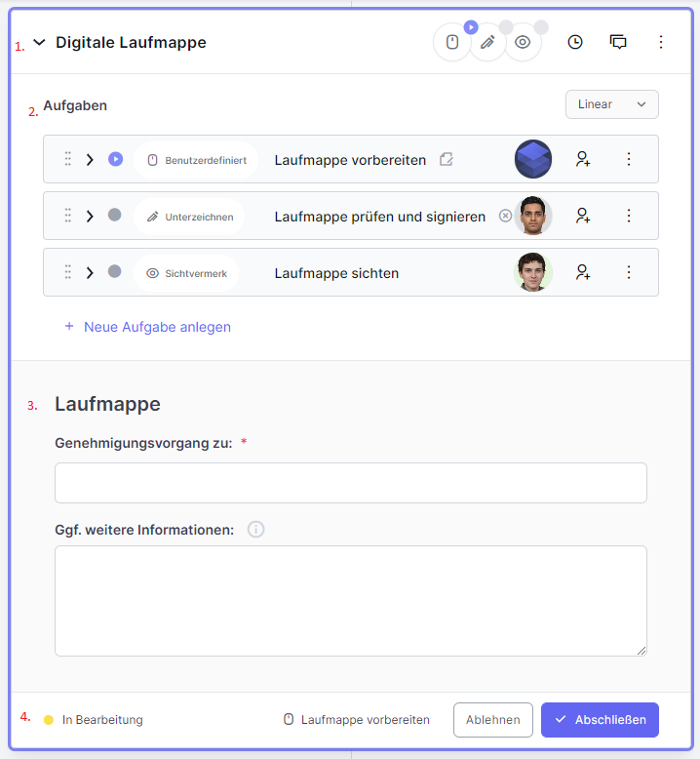Add assignee to Laufmappe vorbereiten
The height and width of the screenshot is (759, 700).
[x=583, y=159]
